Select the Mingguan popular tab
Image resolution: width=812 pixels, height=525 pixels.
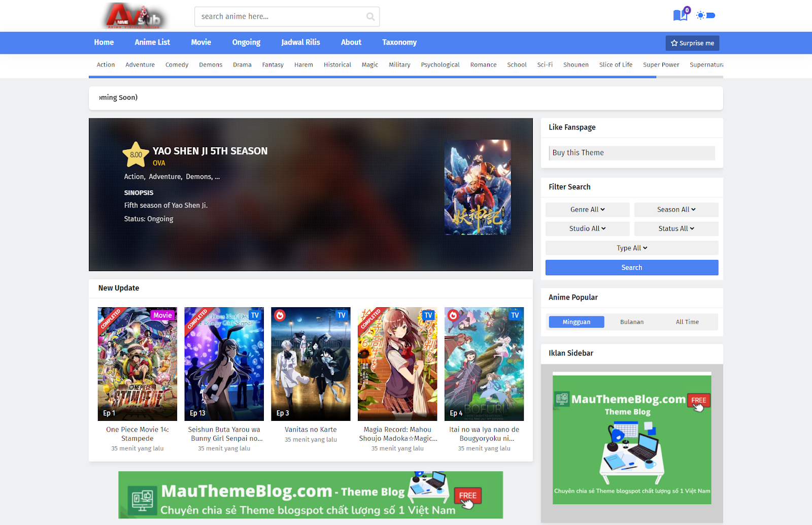577,322
